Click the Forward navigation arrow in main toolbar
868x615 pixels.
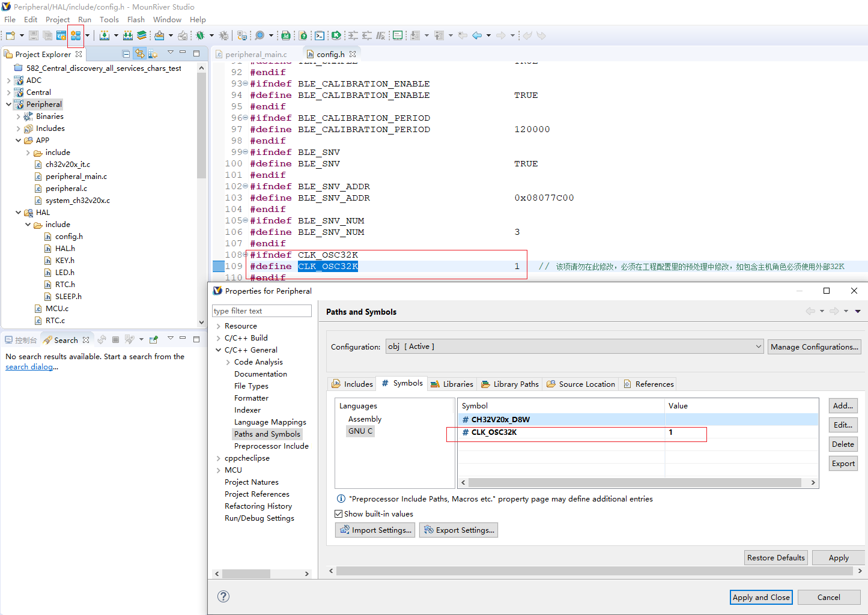pos(501,35)
